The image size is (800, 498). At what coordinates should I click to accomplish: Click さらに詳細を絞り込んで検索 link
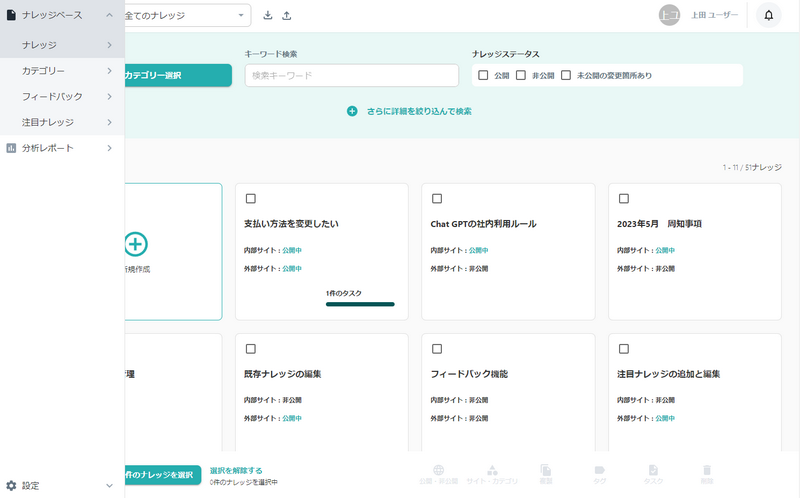coord(409,111)
